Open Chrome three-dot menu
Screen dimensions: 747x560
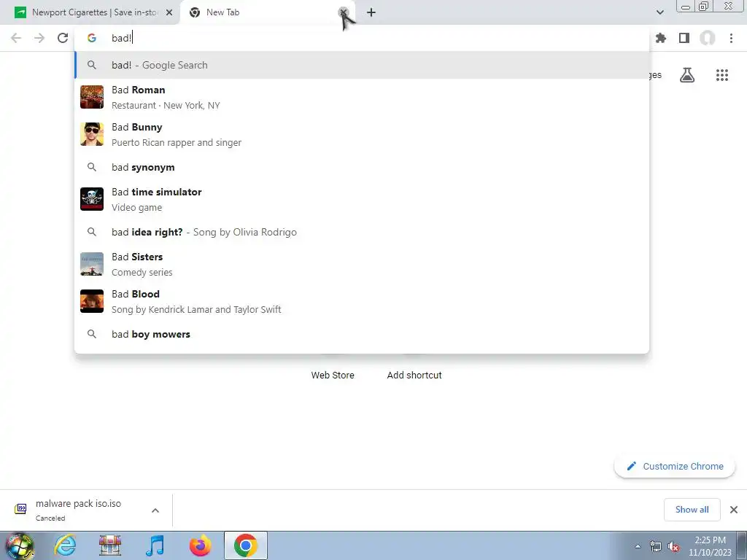[731, 38]
